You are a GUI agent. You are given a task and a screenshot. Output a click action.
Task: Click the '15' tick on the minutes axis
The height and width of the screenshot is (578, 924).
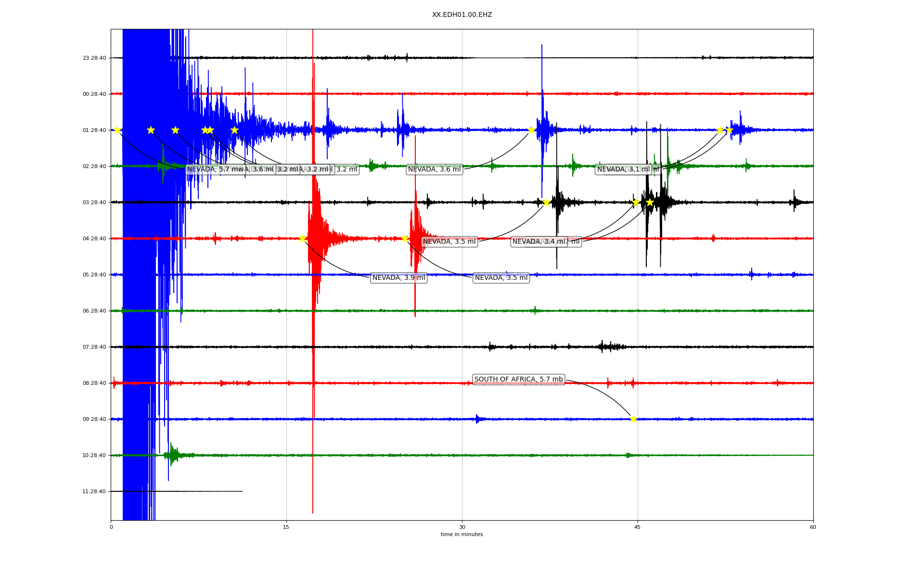286,527
